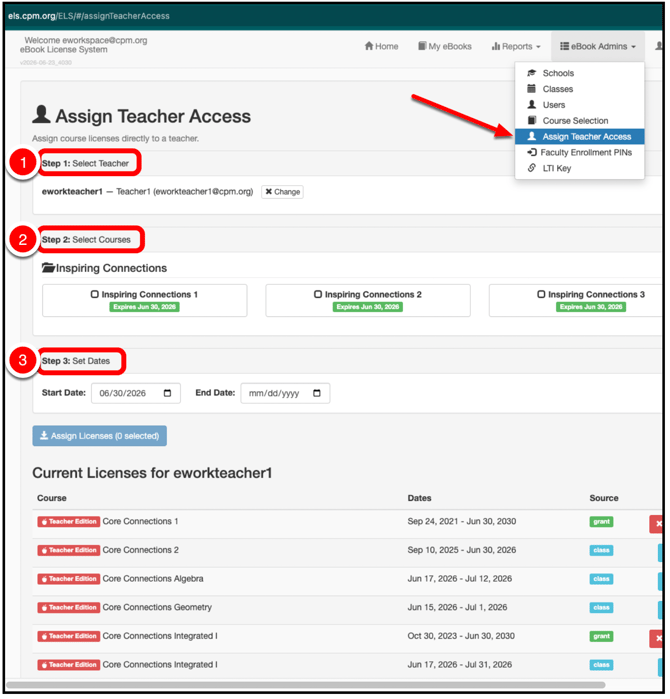Click the Assign Licenses (0 selected) button

pyautogui.click(x=100, y=438)
